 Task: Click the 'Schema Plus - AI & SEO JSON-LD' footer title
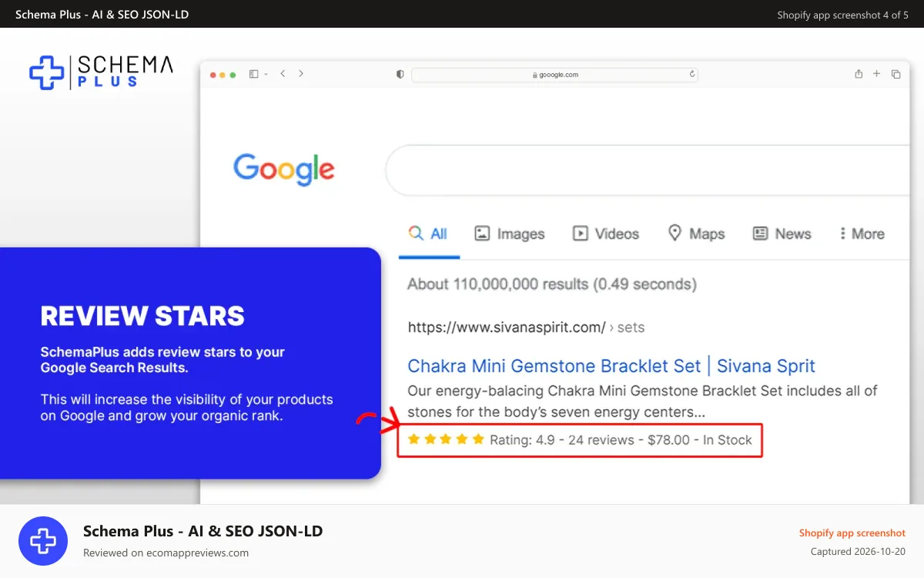click(x=203, y=531)
